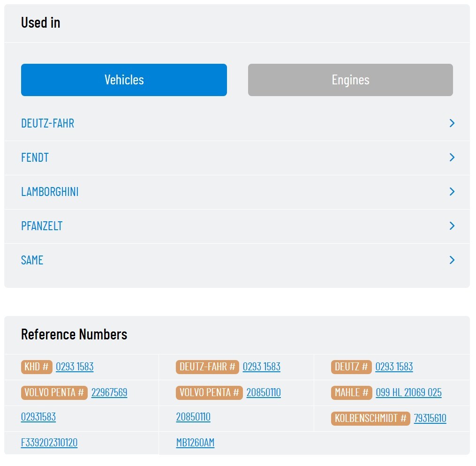476x466 pixels.
Task: Open Kolbenschmidt reference 79315610
Action: tap(430, 418)
